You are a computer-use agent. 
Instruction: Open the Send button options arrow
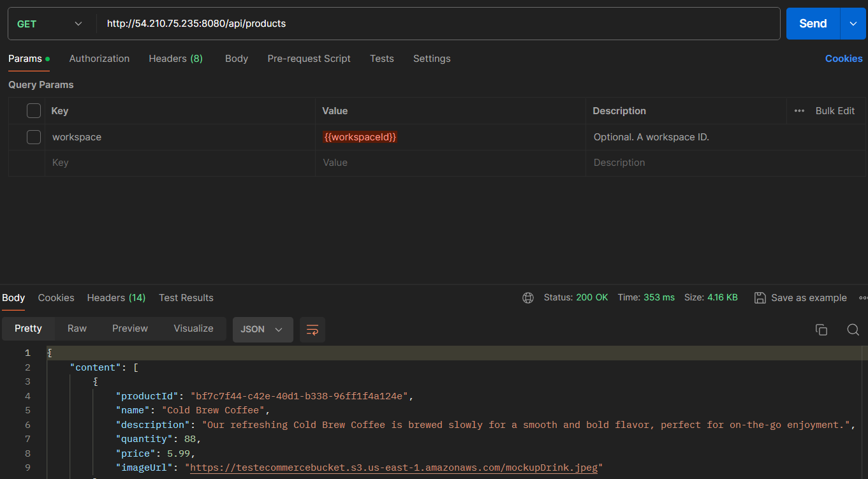(853, 24)
